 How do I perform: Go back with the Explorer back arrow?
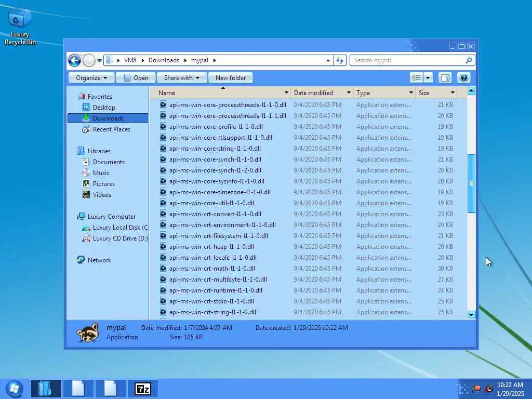74,60
